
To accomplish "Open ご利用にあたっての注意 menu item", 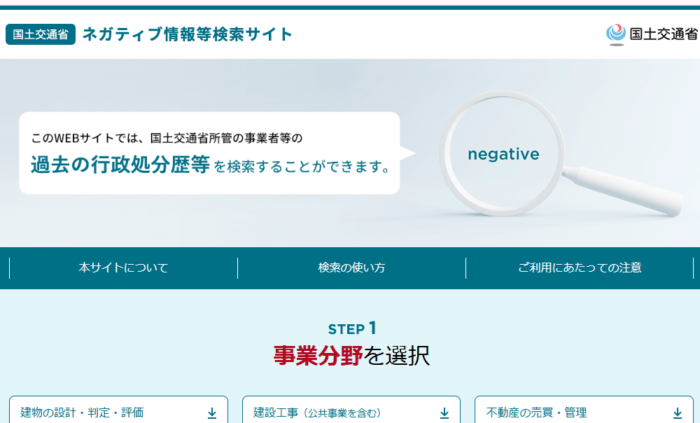I will pyautogui.click(x=580, y=268).
